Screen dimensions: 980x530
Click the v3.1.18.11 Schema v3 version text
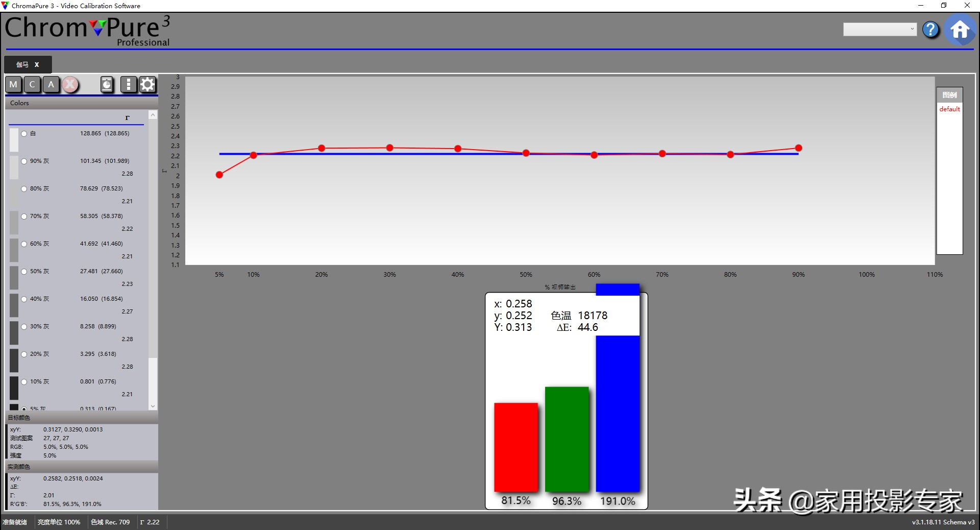(943, 522)
